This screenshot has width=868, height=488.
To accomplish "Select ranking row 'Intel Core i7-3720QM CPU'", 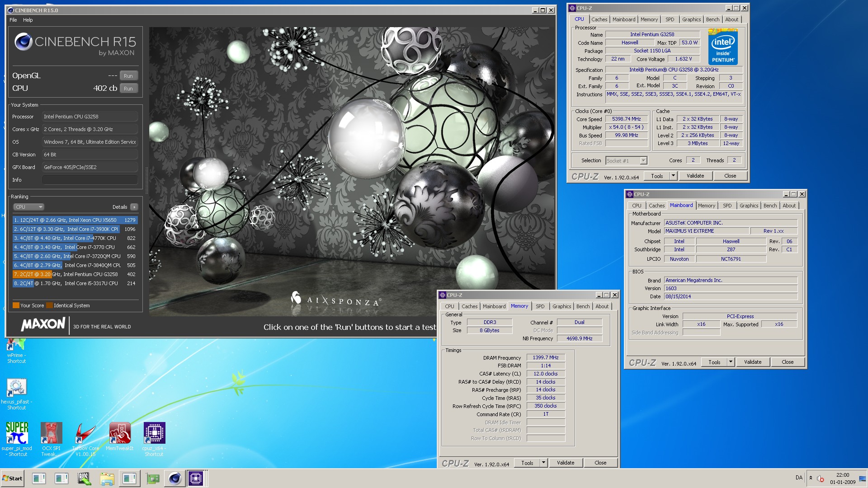I will (75, 256).
